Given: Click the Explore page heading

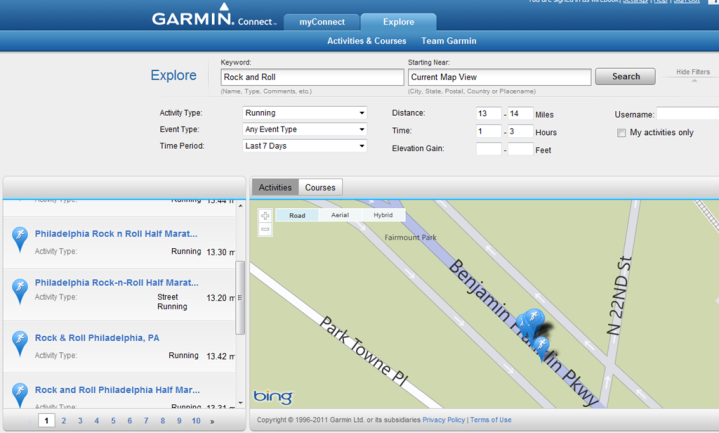Looking at the screenshot, I should click(x=173, y=75).
